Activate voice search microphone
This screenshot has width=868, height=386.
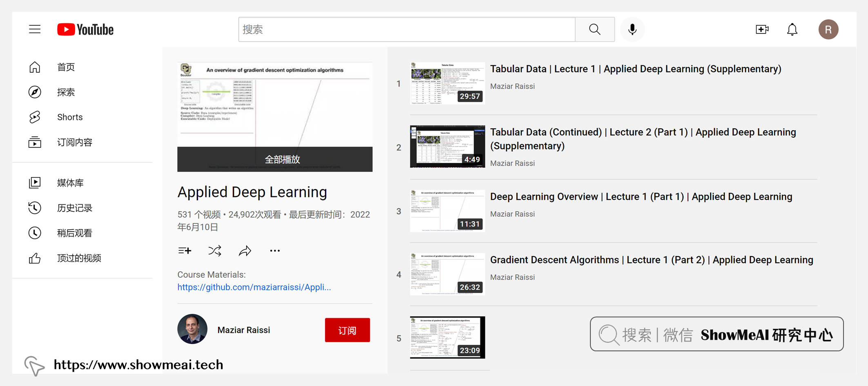[x=632, y=29]
